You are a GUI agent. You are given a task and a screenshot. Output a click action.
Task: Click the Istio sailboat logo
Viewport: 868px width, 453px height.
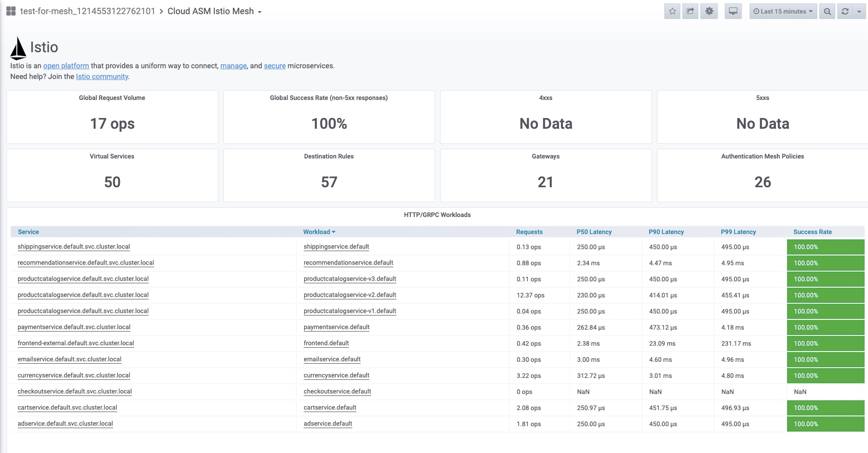coord(18,48)
